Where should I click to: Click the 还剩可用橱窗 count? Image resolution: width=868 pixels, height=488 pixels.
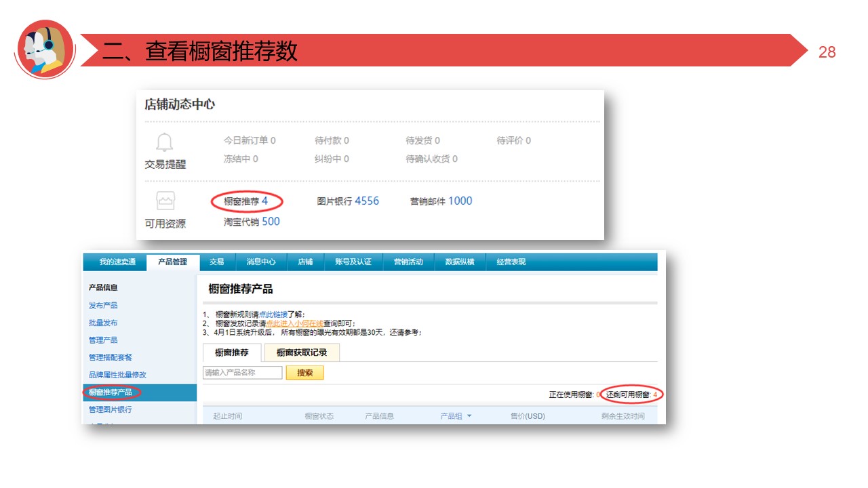point(631,394)
